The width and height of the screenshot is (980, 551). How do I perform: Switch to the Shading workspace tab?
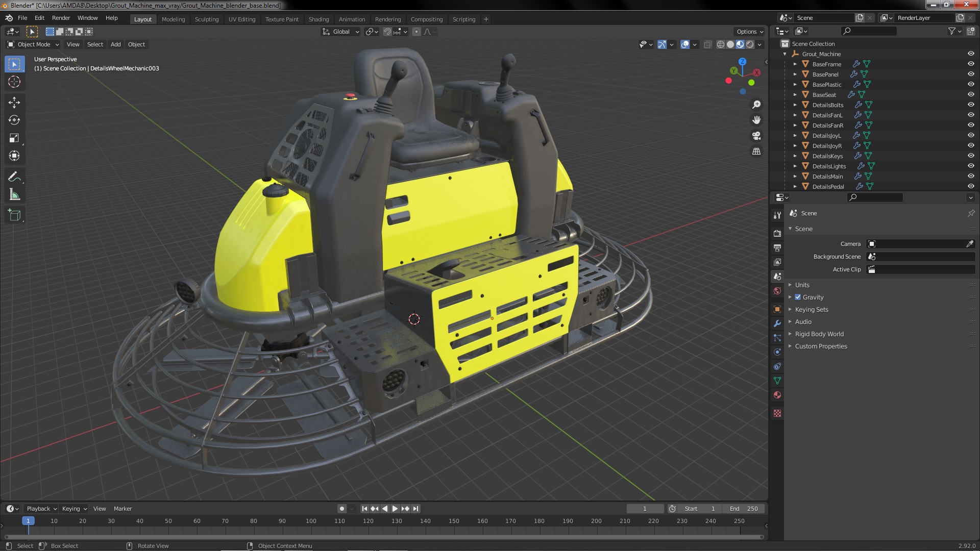tap(318, 19)
